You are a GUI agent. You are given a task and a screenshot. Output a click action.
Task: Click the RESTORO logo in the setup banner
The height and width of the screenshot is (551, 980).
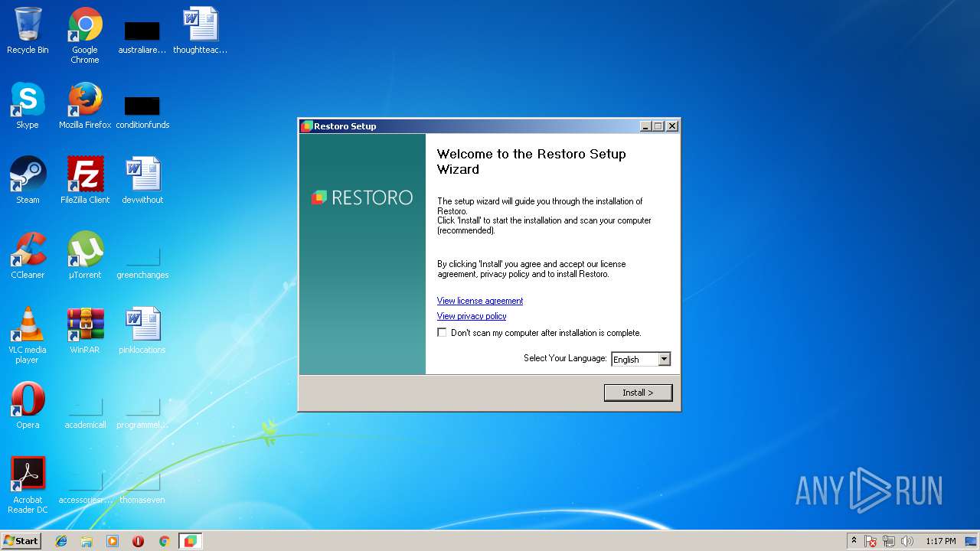[x=362, y=197]
